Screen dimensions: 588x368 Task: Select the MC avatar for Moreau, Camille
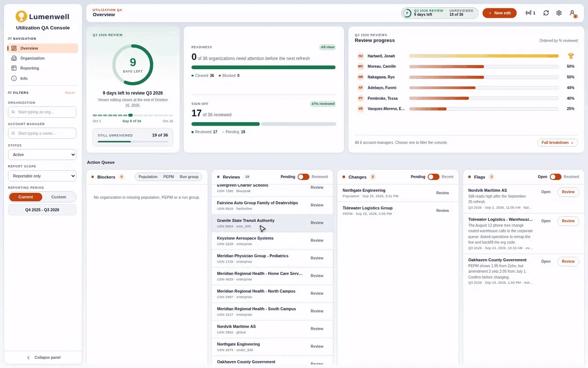point(361,66)
